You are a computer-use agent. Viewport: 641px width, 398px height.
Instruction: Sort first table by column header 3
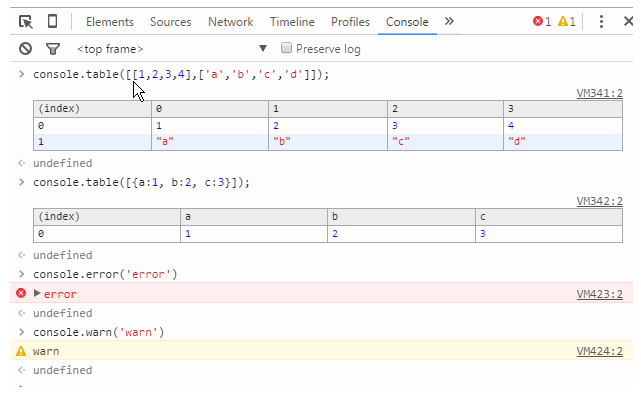[563, 109]
